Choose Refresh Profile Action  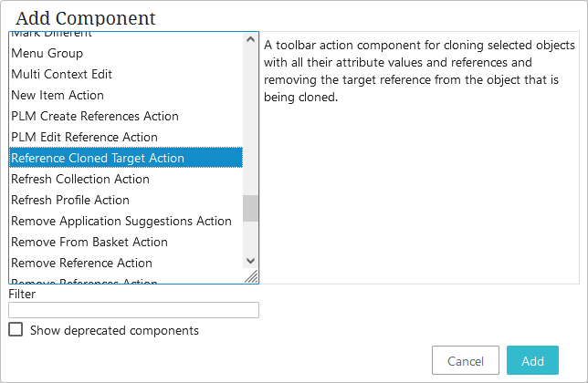pyautogui.click(x=70, y=200)
